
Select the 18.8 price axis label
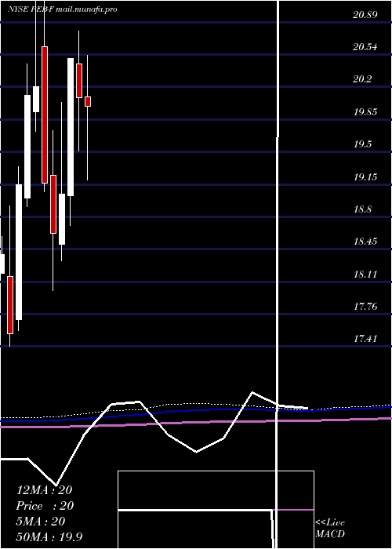362,209
